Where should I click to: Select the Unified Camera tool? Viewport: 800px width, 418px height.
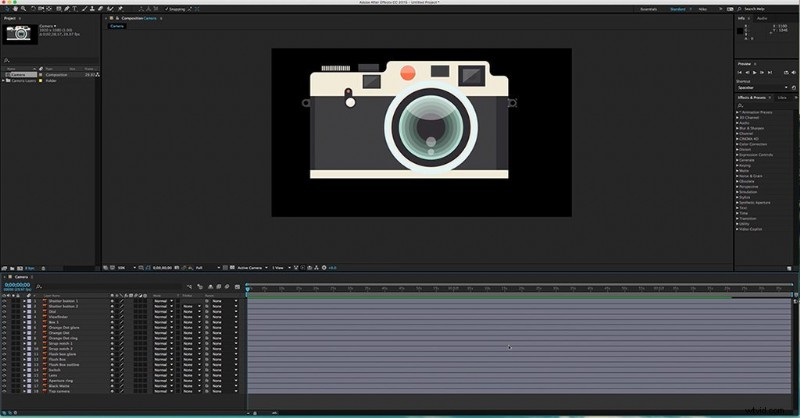[41, 9]
